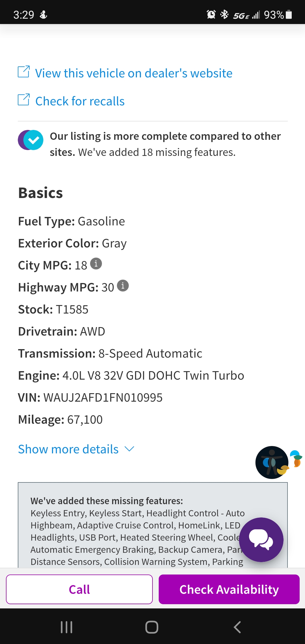Open View this vehicle on dealer's website
305x644 pixels.
[134, 73]
